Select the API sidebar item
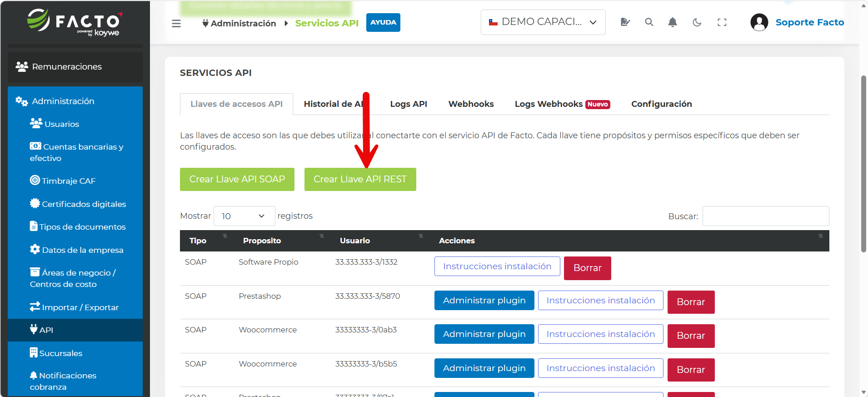Viewport: 868px width, 397px height. 75,330
